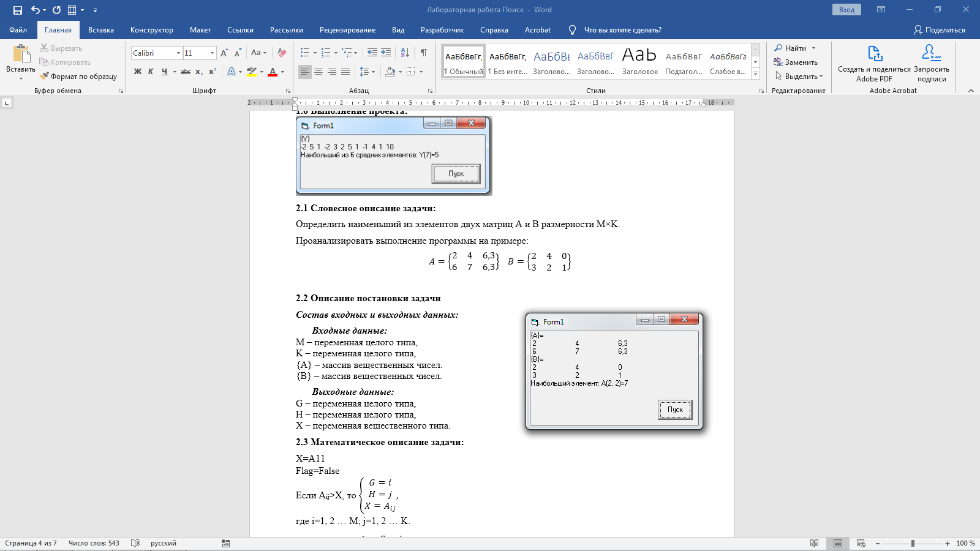
Task: Click the zoom slider handle
Action: click(x=913, y=543)
